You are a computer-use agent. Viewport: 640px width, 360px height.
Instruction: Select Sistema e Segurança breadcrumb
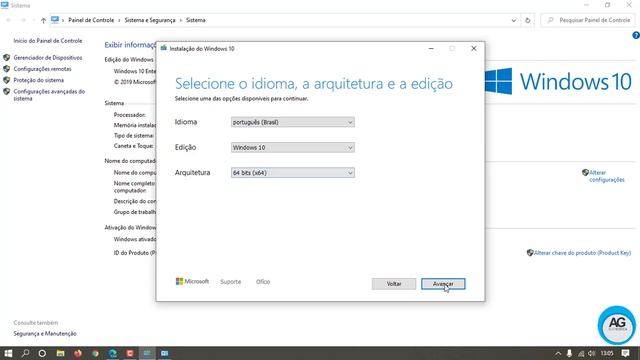(150, 20)
